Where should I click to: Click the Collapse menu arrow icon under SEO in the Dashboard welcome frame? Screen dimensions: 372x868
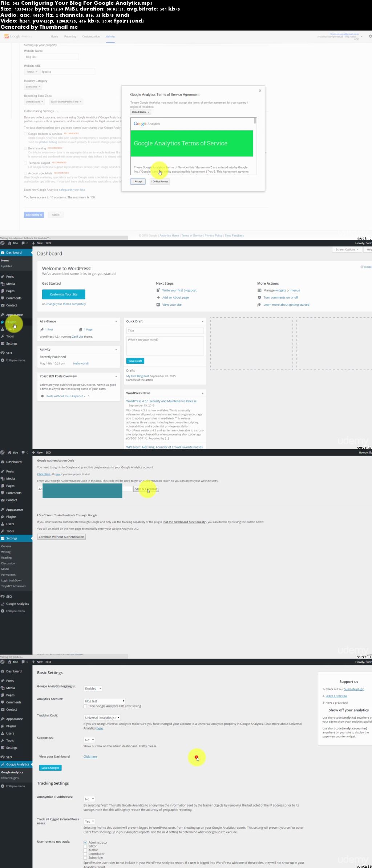point(3,360)
